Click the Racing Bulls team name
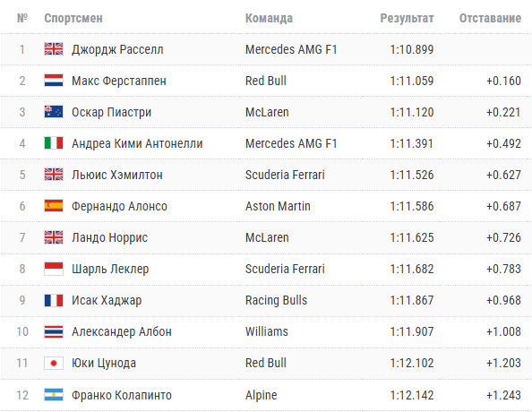The width and height of the screenshot is (532, 412). click(276, 300)
